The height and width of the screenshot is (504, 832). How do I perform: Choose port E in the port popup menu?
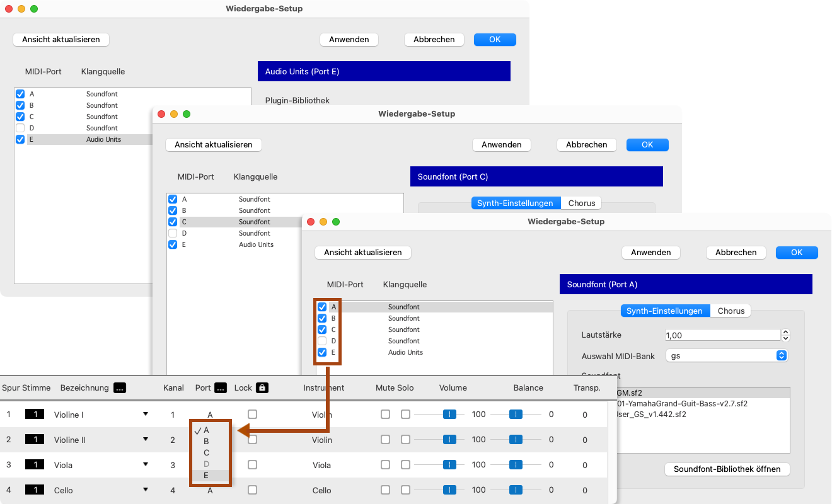(x=206, y=476)
